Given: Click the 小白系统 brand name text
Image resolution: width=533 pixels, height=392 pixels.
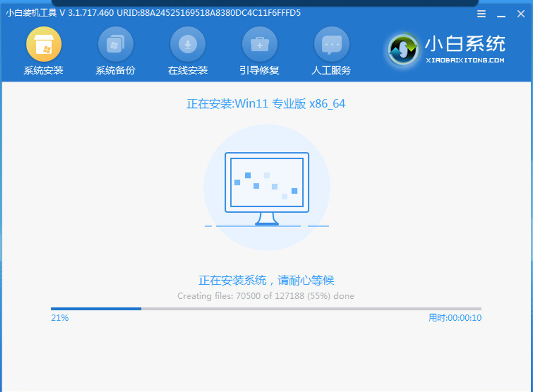Looking at the screenshot, I should pyautogui.click(x=465, y=44).
